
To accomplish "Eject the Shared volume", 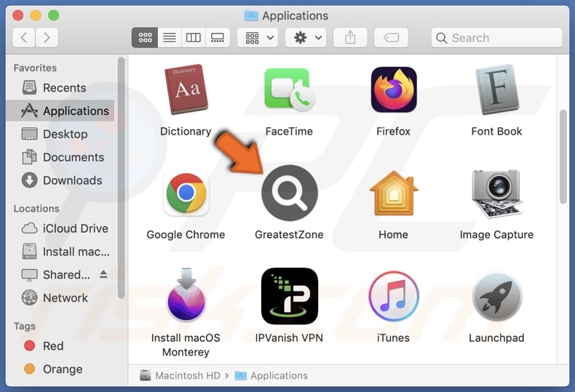I will pos(103,274).
